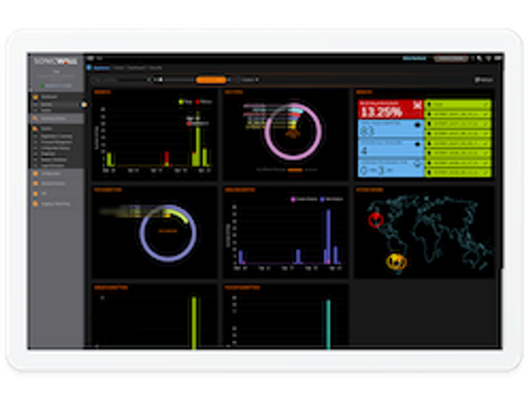Switch to the Dashboard tab
This screenshot has width=532, height=398.
(137, 68)
